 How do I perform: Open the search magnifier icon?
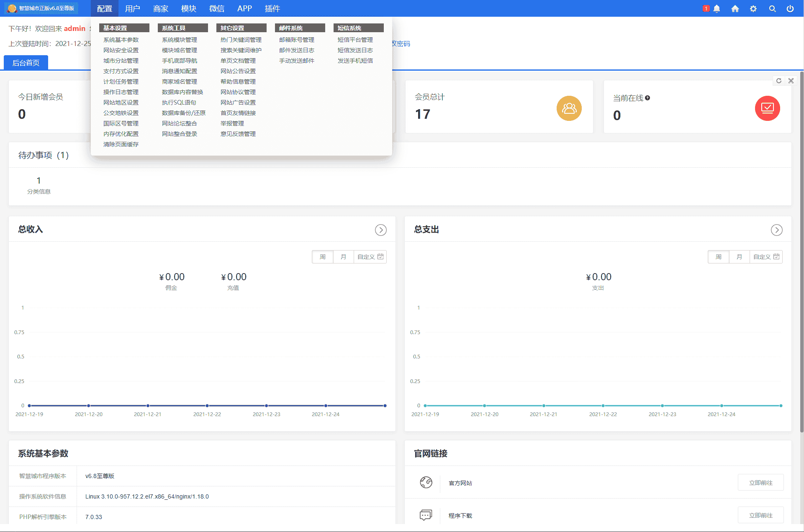[x=772, y=8]
